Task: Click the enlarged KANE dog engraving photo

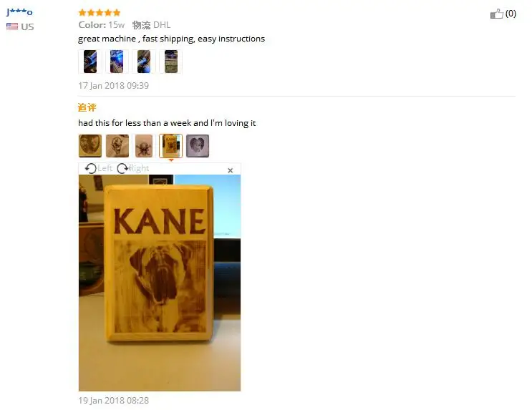Action: click(160, 283)
